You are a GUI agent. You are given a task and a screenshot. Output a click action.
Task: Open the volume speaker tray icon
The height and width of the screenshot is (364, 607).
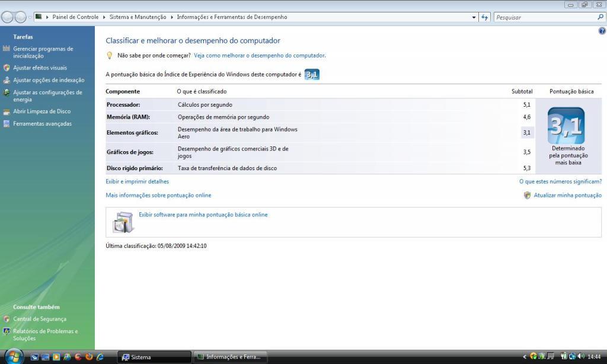pyautogui.click(x=581, y=356)
